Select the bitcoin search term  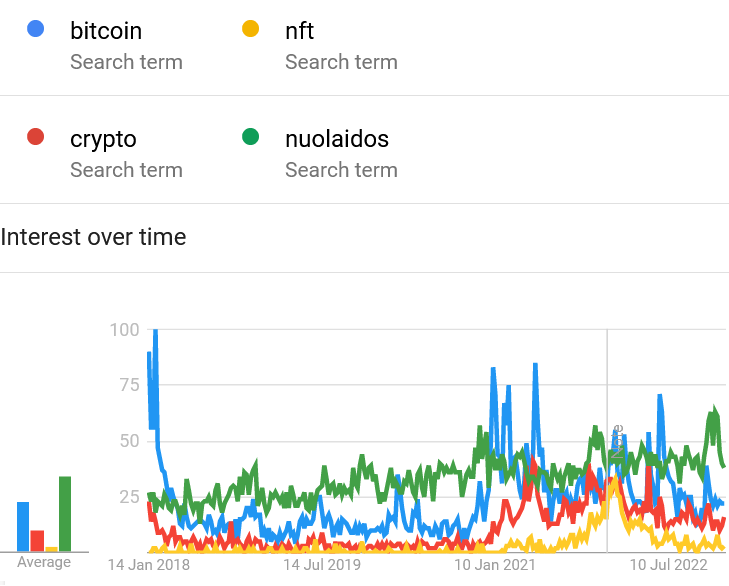[x=106, y=31]
